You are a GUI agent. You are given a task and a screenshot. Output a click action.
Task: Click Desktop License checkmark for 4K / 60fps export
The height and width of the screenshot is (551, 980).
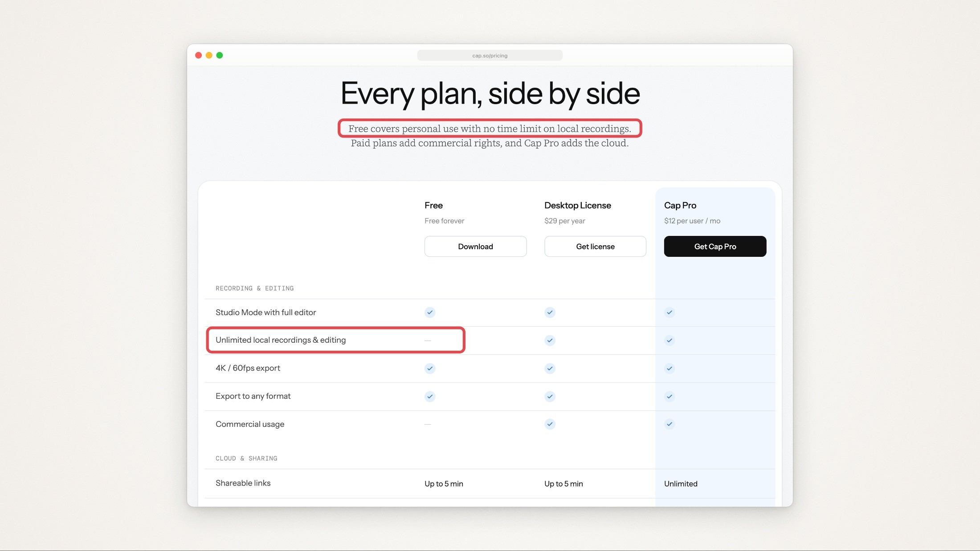click(550, 369)
